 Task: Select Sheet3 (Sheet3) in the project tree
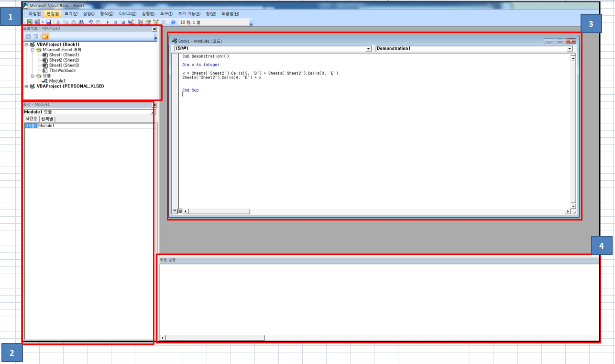64,65
